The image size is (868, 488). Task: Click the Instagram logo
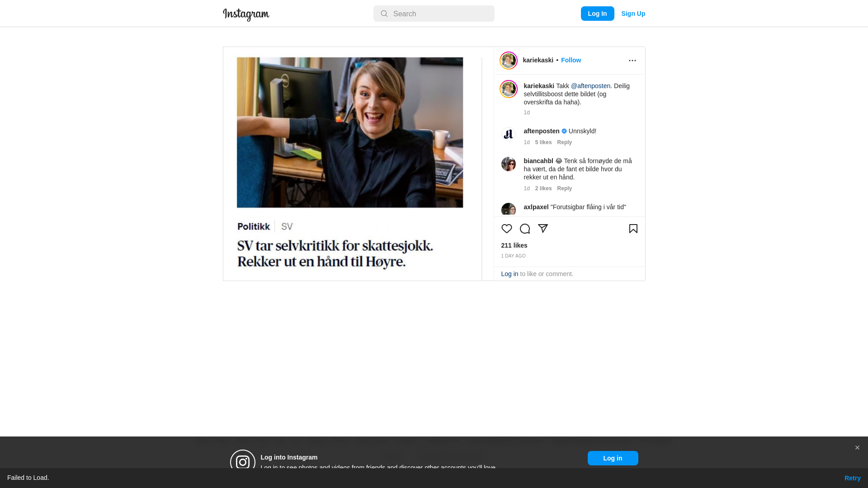click(246, 14)
